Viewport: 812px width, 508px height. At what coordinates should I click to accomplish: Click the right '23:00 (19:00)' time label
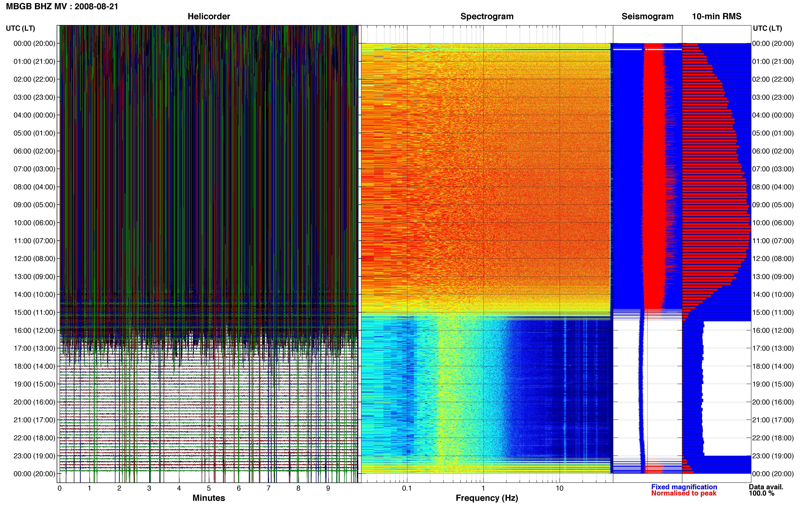coord(773,456)
